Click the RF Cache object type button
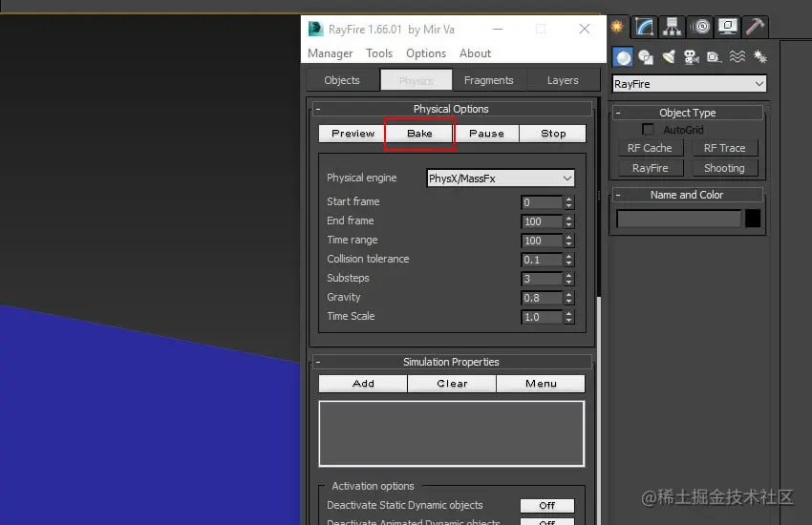 point(650,149)
